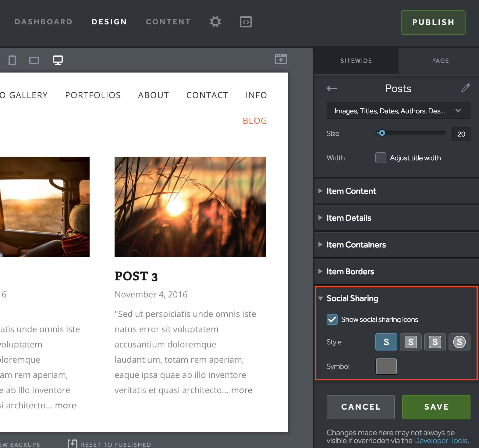Enable the Adjust title width checkbox
The height and width of the screenshot is (448, 479).
(381, 158)
